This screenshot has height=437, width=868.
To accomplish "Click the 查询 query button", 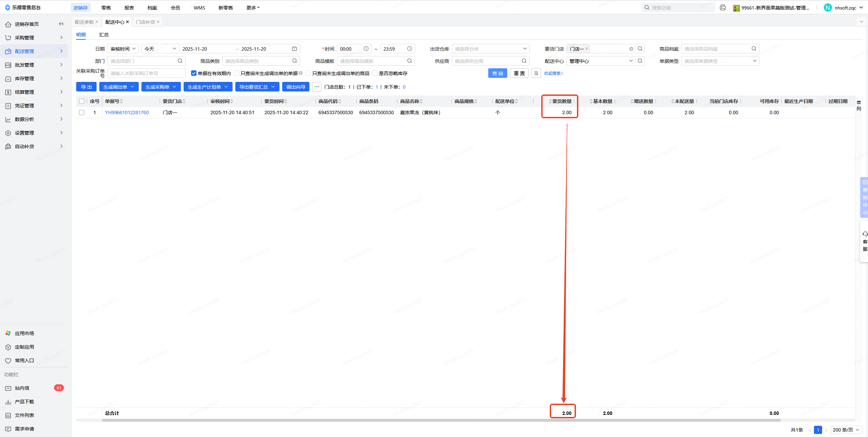I will tap(497, 73).
